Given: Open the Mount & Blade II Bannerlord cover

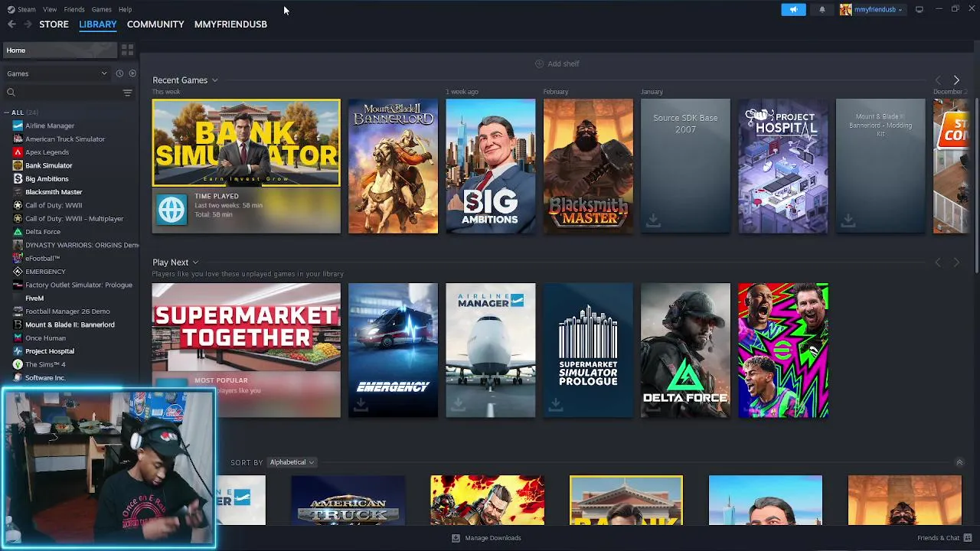Looking at the screenshot, I should coord(393,166).
